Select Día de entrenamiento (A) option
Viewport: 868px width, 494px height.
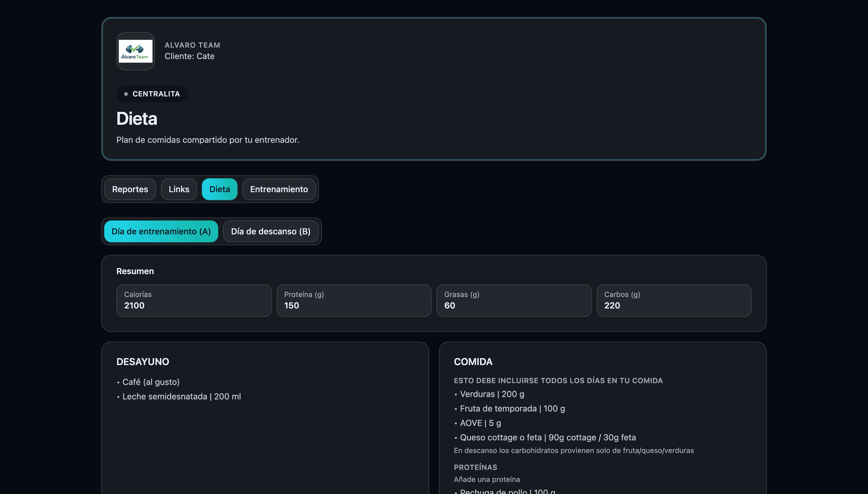pos(161,231)
